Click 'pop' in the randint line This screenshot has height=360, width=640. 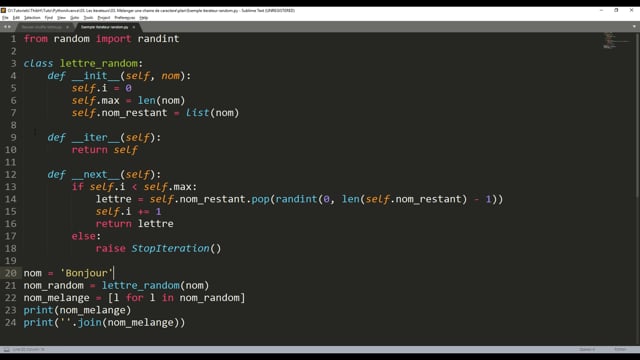tap(260, 199)
